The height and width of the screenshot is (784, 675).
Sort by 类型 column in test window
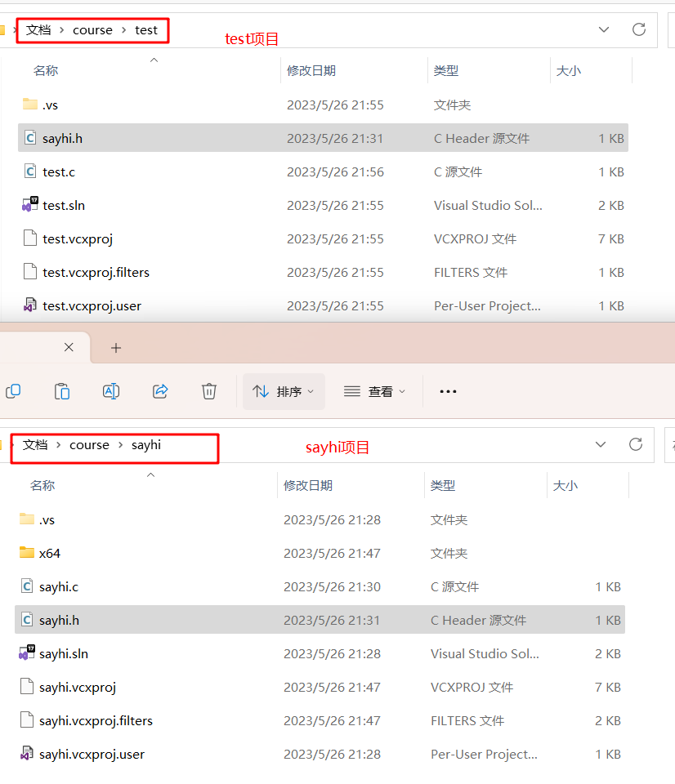tap(446, 70)
